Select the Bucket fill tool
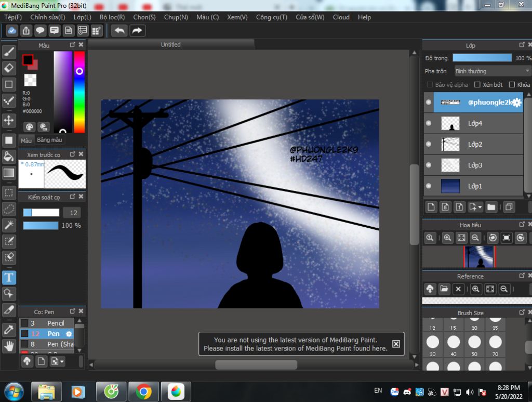This screenshot has width=532, height=402. click(x=9, y=157)
